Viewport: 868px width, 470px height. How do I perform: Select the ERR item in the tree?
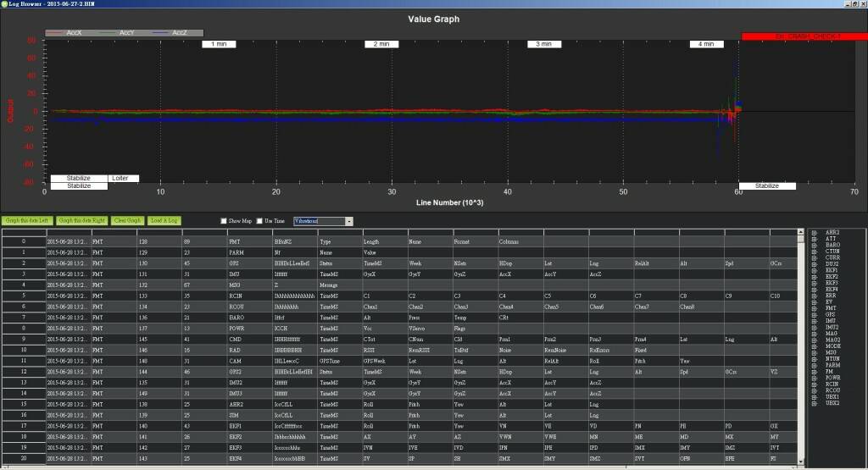[x=831, y=296]
